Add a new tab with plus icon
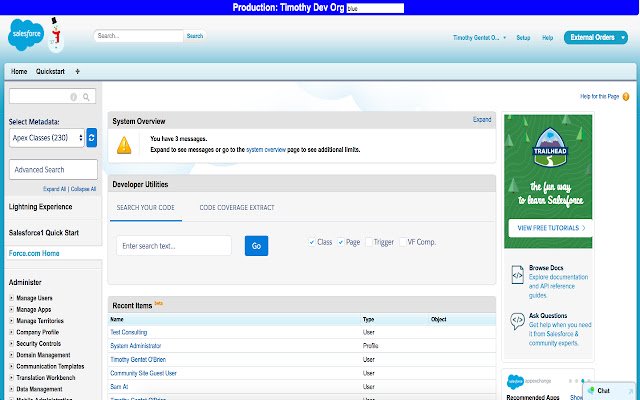Screen dimensions: 640x400 click(78, 71)
